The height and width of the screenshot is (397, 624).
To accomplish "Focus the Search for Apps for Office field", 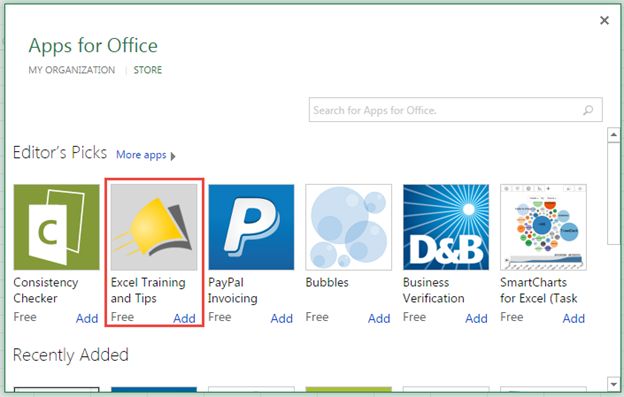I will pos(456,110).
